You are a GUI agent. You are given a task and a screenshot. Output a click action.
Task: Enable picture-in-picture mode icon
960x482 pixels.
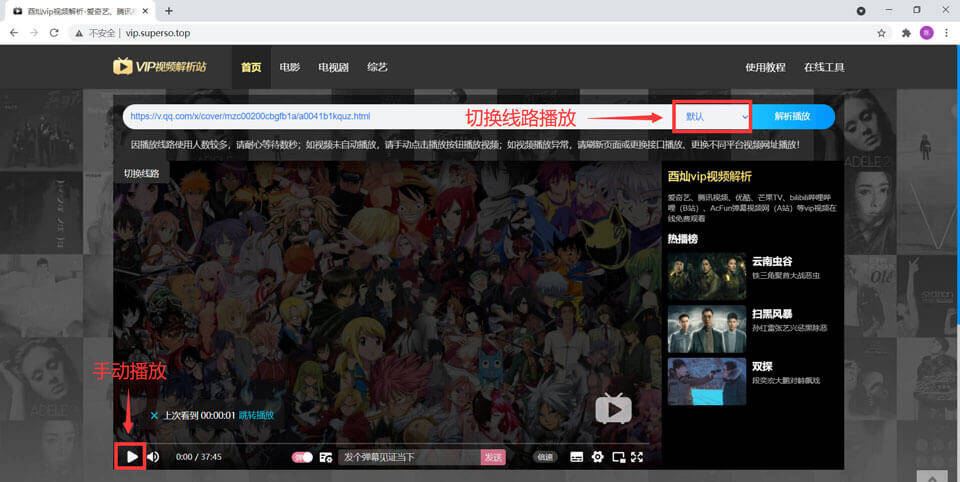click(x=618, y=457)
